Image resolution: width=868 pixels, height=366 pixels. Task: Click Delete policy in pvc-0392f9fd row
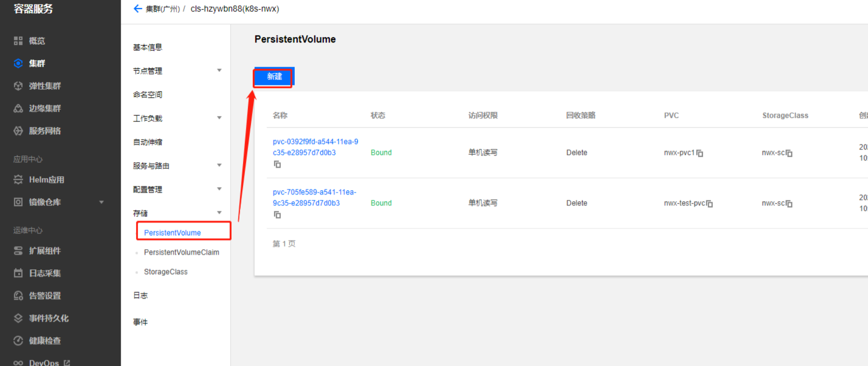pyautogui.click(x=577, y=152)
